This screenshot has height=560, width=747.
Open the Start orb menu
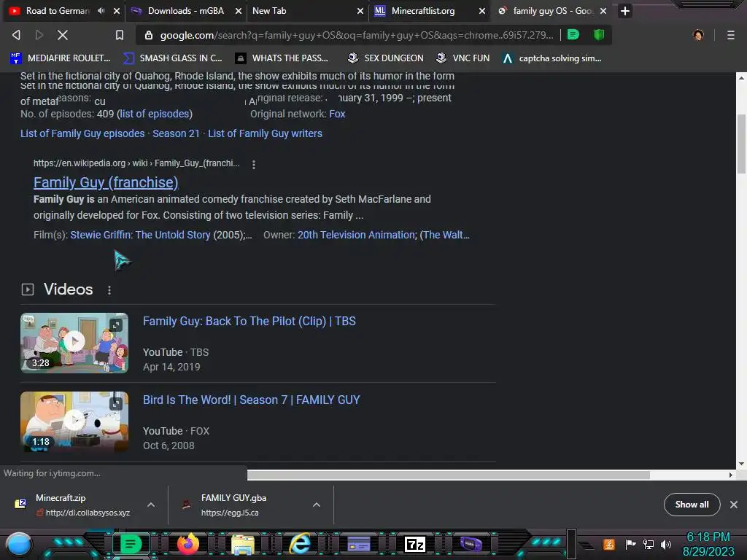pyautogui.click(x=19, y=545)
